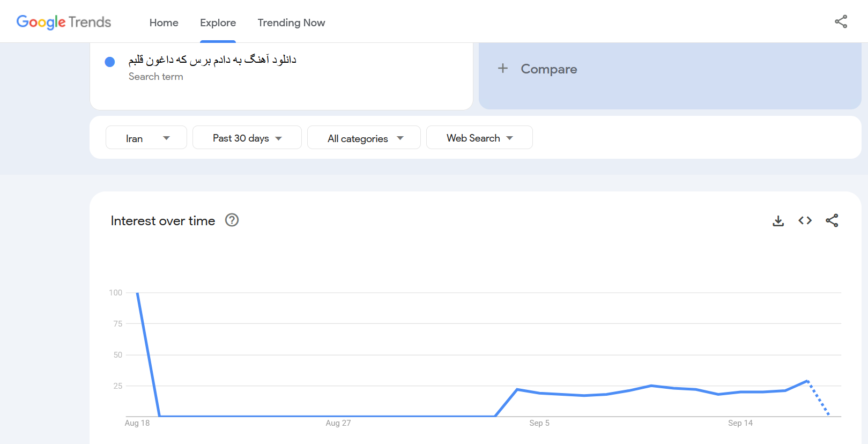This screenshot has height=444, width=868.
Task: Click the blue search term color dot
Action: tap(110, 62)
